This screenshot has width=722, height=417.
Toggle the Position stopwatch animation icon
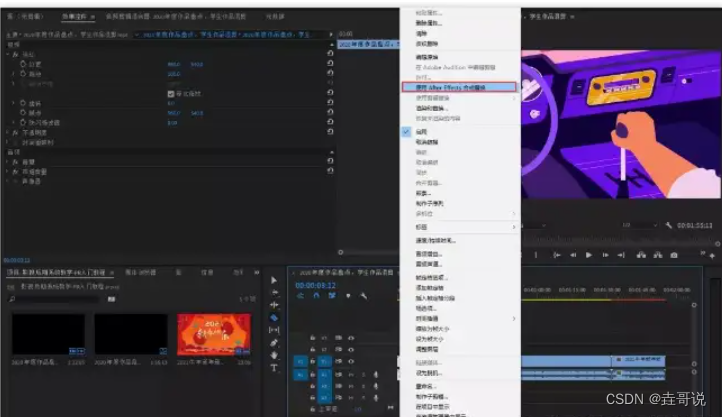click(23, 64)
